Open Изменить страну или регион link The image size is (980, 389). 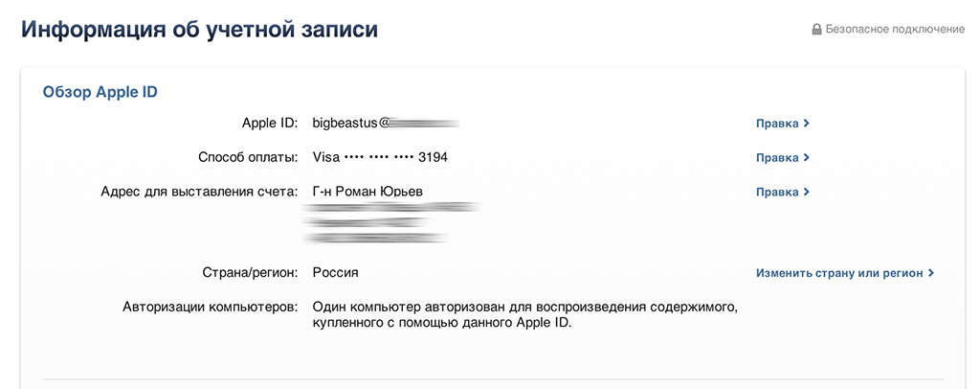(x=839, y=273)
